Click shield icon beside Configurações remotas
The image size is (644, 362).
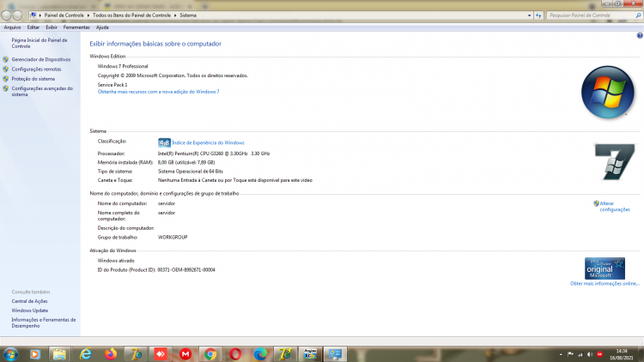tap(5, 69)
